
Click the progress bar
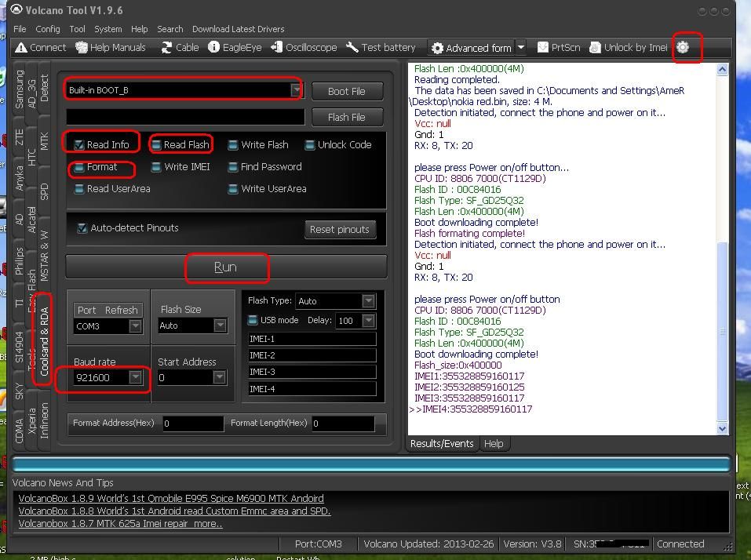pos(371,464)
